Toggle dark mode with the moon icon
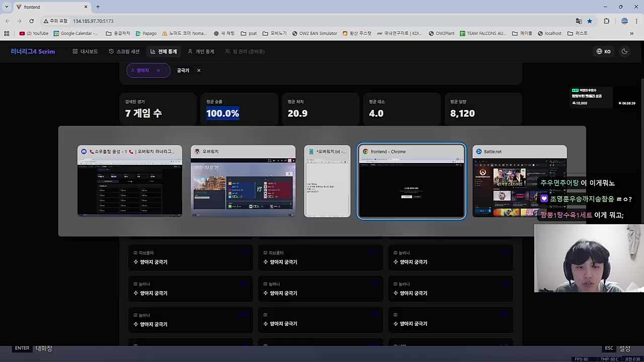Screen dimensions: 644x362 624,51
